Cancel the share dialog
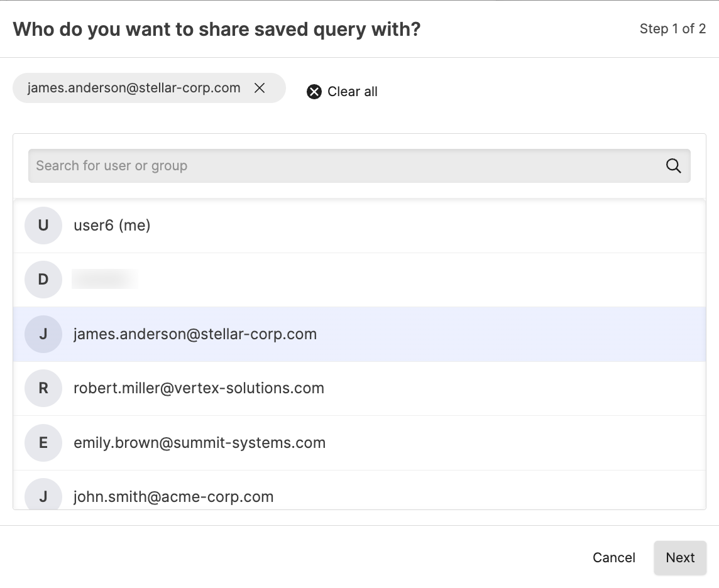719x588 pixels. [x=613, y=558]
